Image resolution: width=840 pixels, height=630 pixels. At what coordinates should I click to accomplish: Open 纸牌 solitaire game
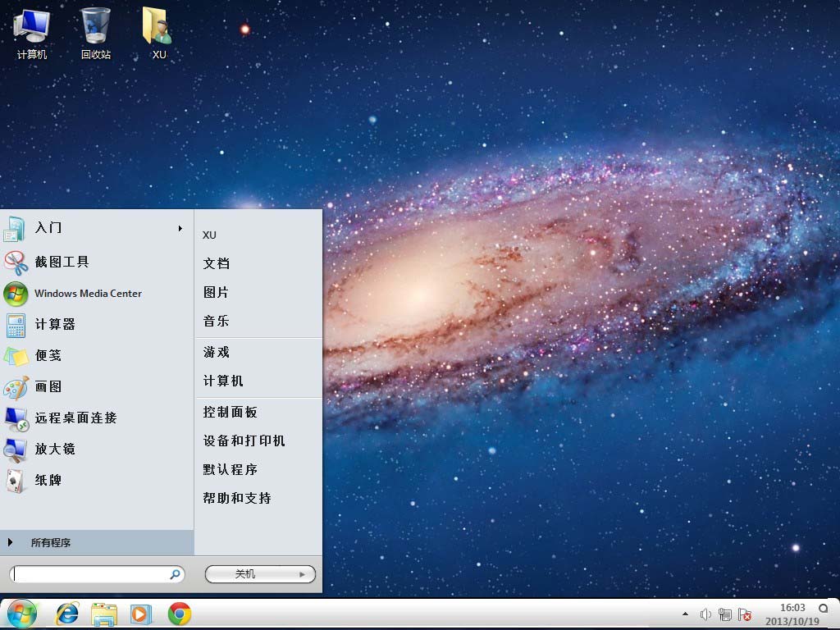[x=48, y=481]
